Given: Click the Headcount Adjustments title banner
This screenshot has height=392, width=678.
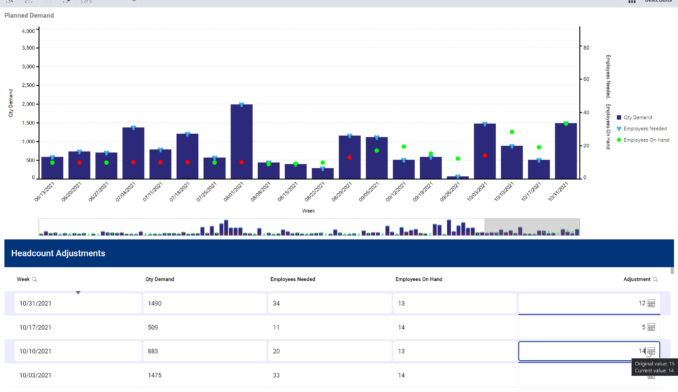Looking at the screenshot, I should point(339,253).
